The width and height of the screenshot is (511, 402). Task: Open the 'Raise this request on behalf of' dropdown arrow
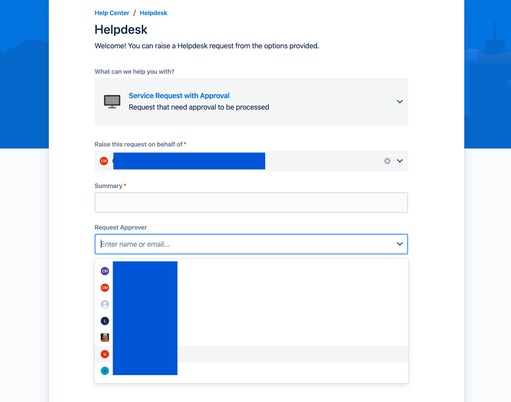click(400, 161)
